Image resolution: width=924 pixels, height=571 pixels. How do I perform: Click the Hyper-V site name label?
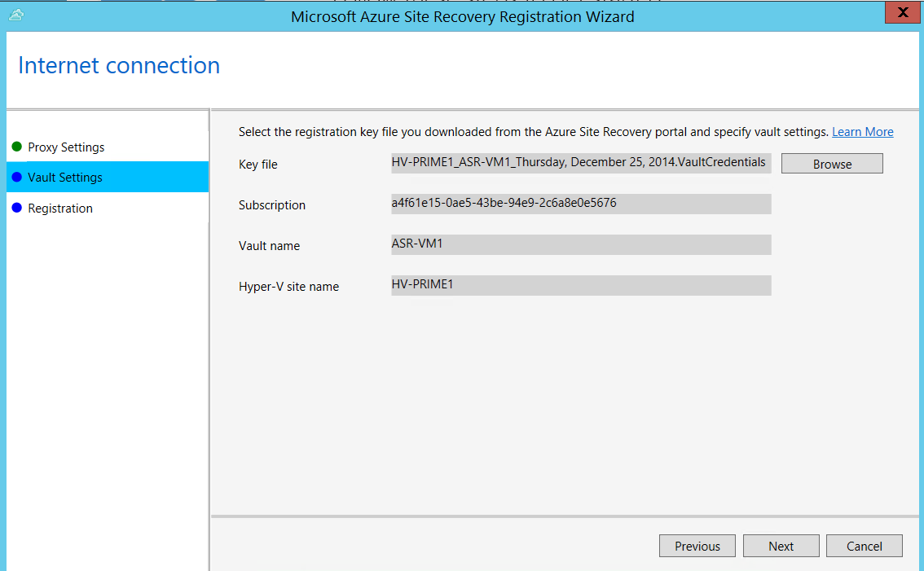[288, 287]
